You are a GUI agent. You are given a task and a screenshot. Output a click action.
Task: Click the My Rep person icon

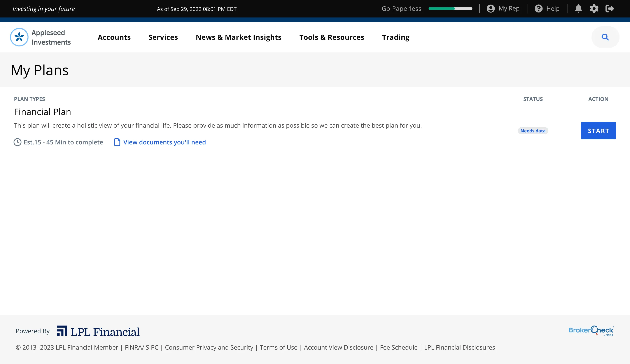[x=491, y=9]
